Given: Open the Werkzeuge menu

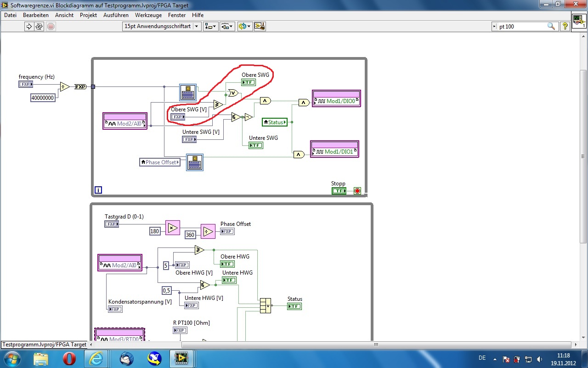Looking at the screenshot, I should 148,15.
